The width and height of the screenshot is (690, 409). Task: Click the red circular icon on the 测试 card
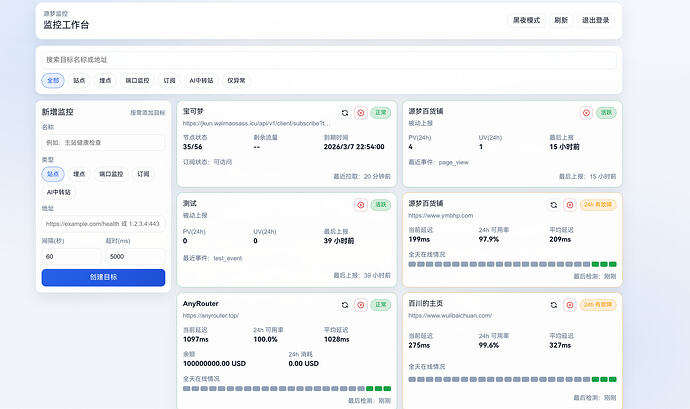(x=361, y=205)
